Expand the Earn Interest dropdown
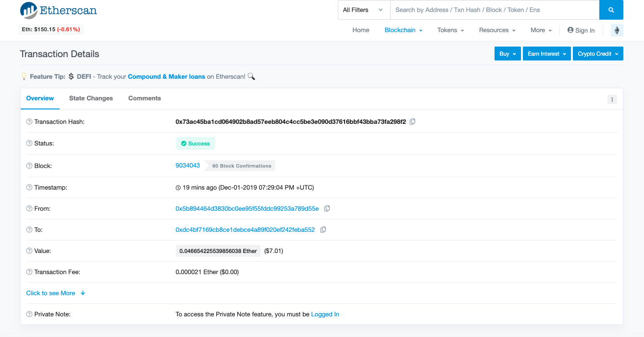The height and width of the screenshot is (337, 644). [547, 54]
